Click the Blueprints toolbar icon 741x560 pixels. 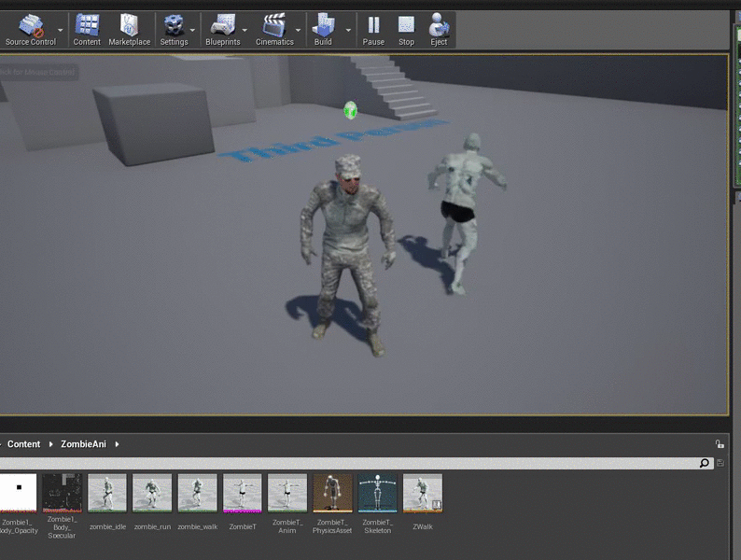pyautogui.click(x=223, y=29)
